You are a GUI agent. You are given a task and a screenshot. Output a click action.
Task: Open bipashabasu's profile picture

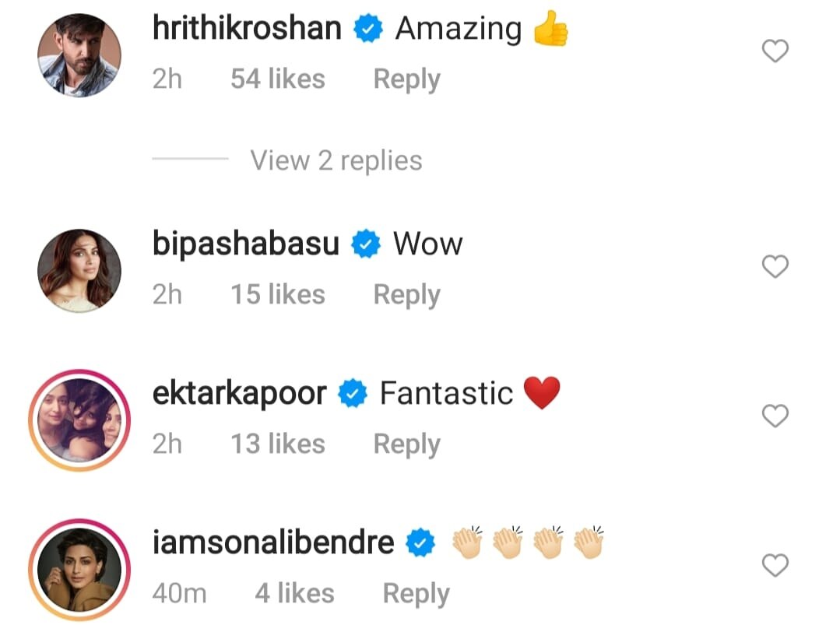click(x=79, y=270)
